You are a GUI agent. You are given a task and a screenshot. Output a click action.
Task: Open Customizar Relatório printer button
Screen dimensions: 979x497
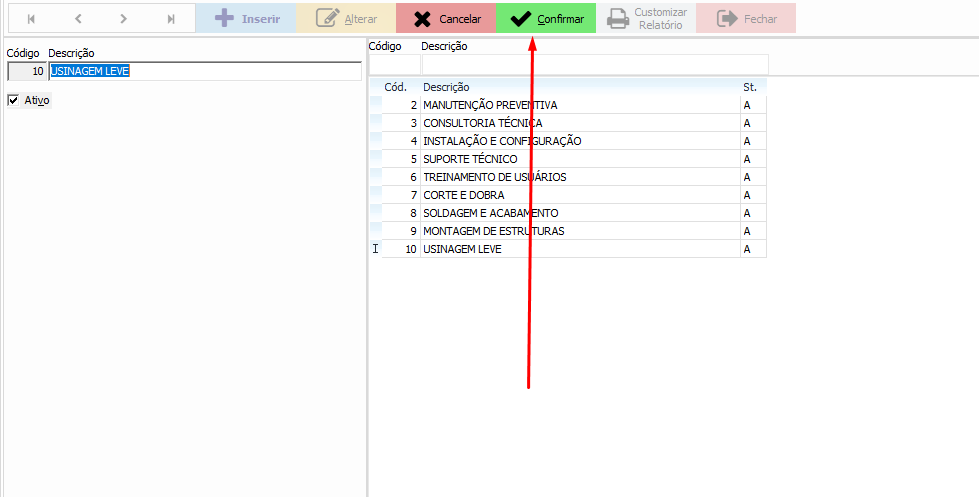click(x=646, y=19)
